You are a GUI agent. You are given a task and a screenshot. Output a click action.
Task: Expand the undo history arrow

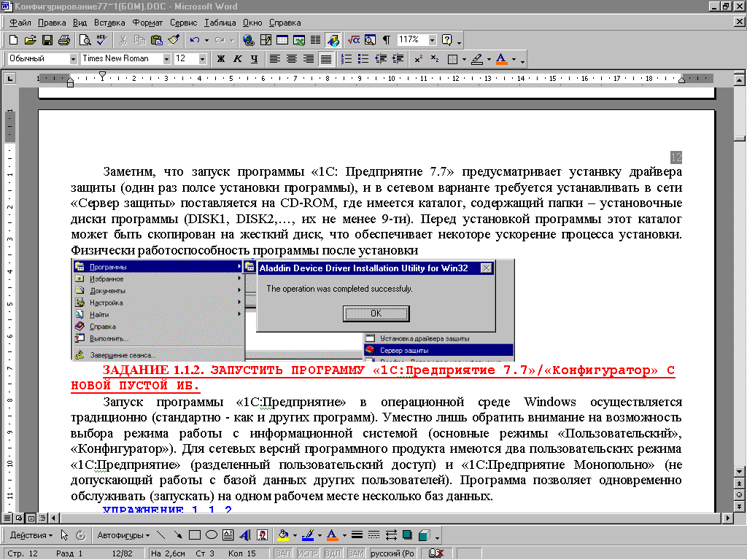[x=206, y=40]
